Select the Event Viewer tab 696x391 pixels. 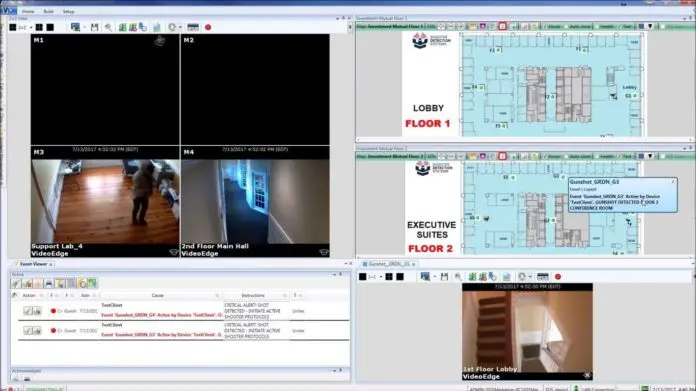tap(33, 264)
